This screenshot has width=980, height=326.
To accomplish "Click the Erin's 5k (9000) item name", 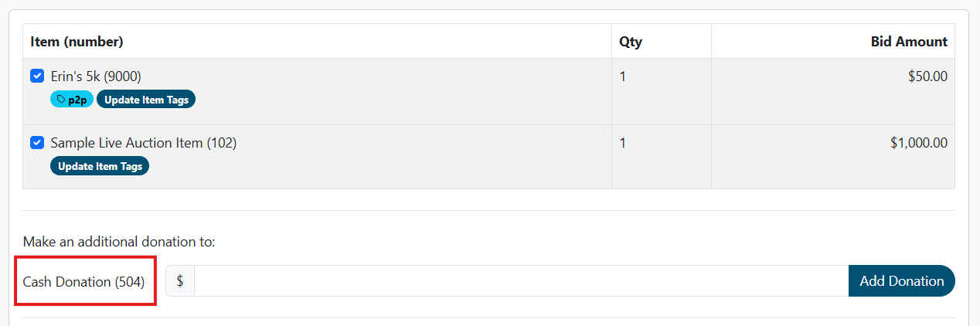I will pos(96,76).
